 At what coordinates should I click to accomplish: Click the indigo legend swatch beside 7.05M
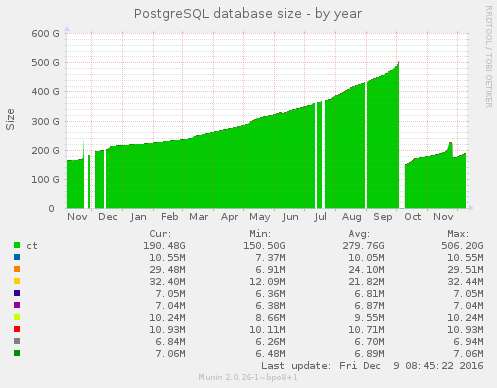(x=17, y=293)
